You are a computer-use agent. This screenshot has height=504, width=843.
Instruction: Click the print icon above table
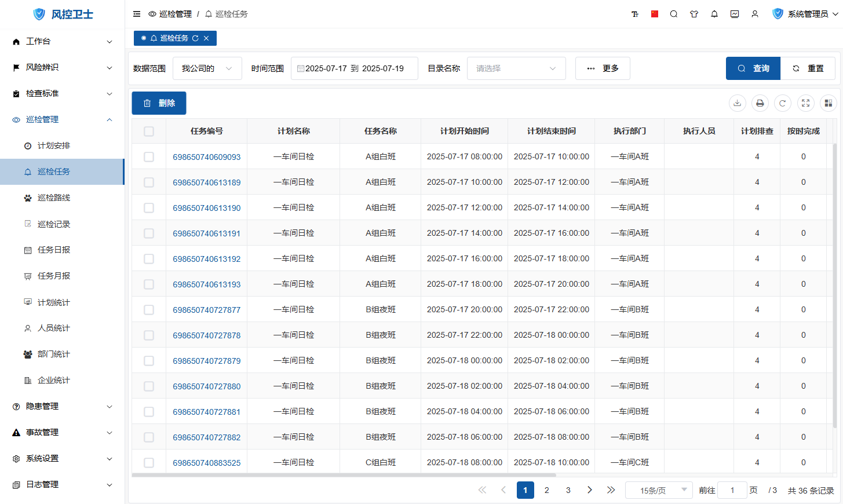tap(760, 103)
